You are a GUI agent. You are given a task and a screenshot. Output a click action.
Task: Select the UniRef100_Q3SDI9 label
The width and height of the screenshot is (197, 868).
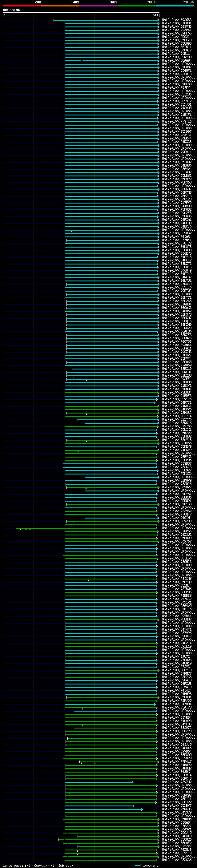(x=177, y=74)
